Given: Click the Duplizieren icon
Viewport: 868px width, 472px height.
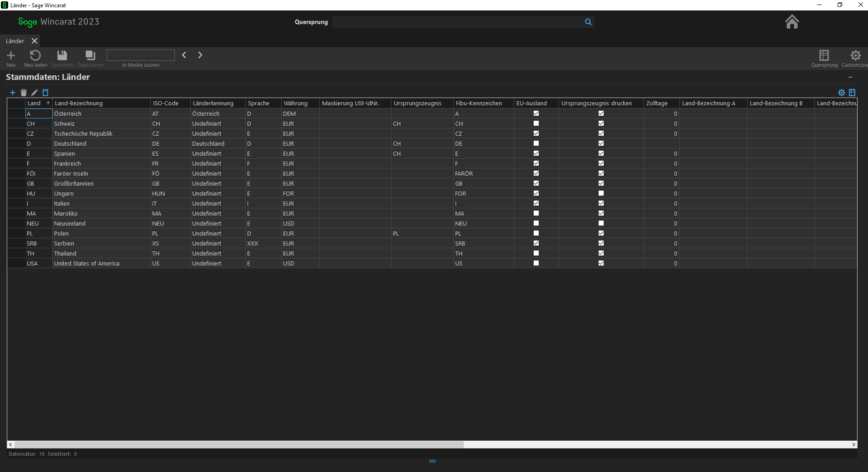Looking at the screenshot, I should pos(90,55).
